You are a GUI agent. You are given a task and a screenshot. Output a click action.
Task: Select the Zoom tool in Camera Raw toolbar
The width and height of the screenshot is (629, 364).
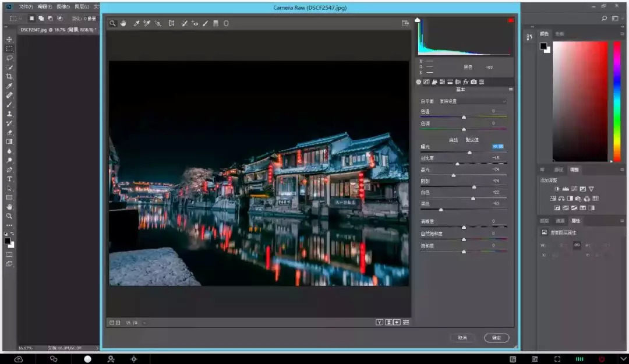112,23
